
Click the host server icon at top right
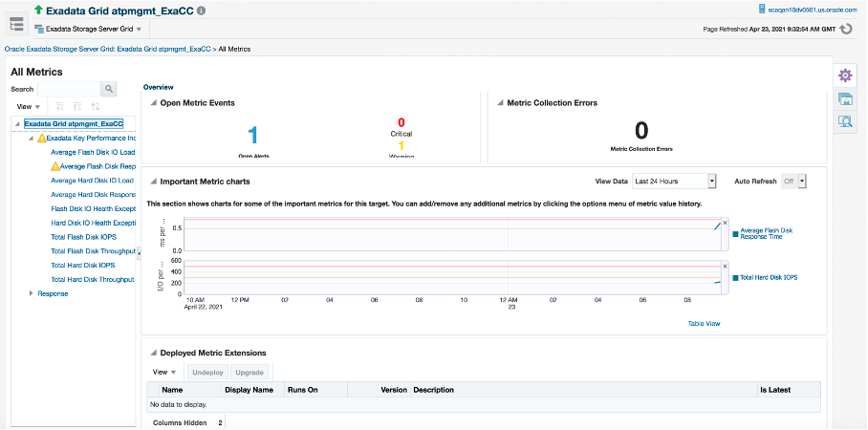coord(762,10)
